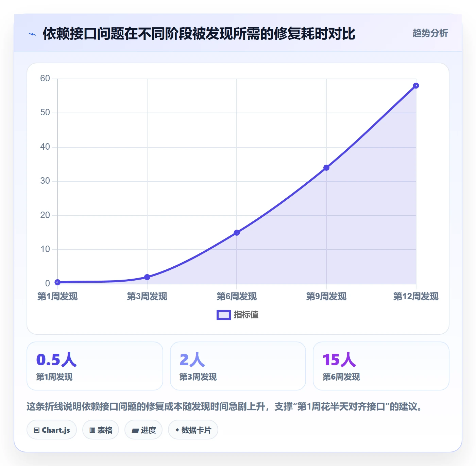Click the 进度 tag chip
The height and width of the screenshot is (466, 476).
pos(143,430)
